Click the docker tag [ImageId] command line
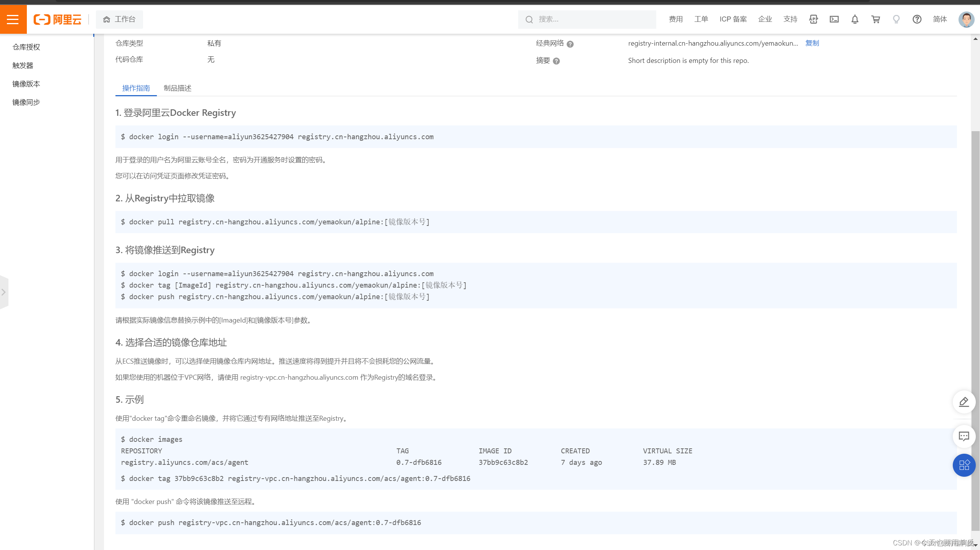The image size is (980, 550). (x=294, y=285)
